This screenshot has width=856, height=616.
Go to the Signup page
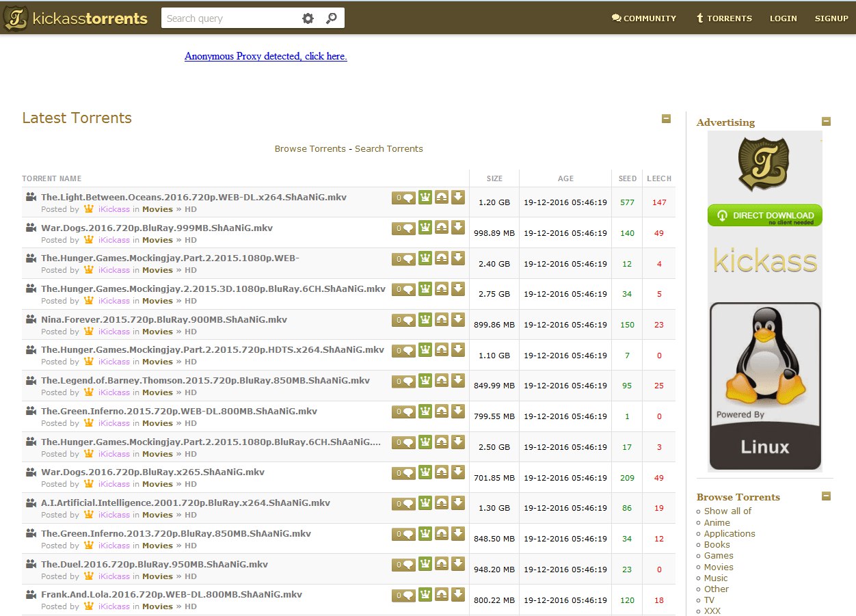pos(831,18)
